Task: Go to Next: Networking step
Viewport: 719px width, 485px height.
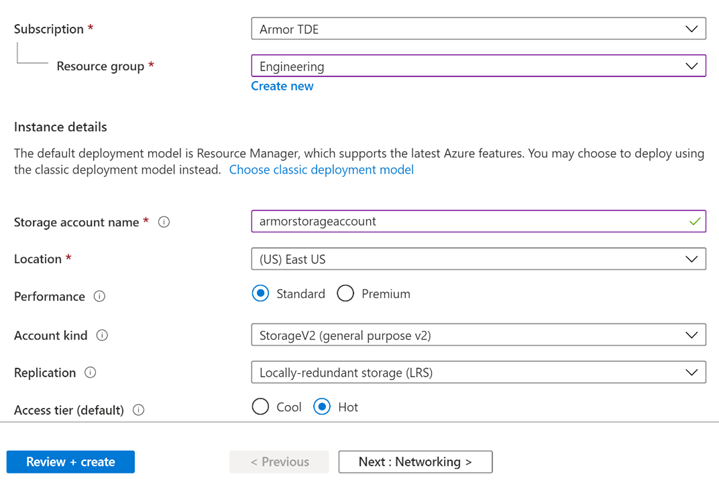Action: 415,462
